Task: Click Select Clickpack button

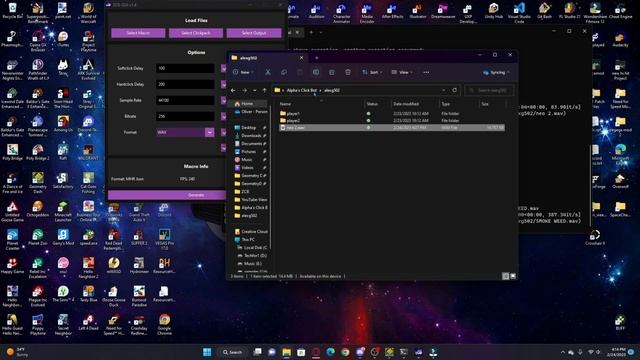Action: point(196,33)
